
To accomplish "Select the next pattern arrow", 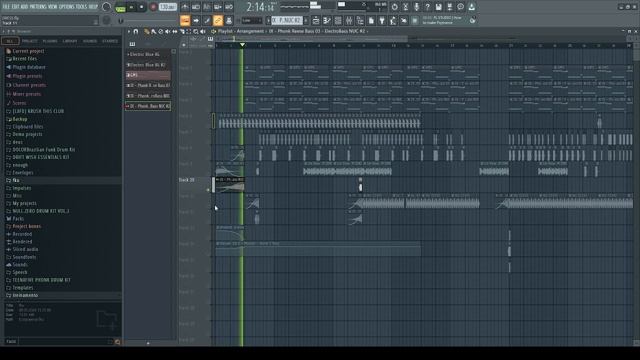I will click(306, 20).
